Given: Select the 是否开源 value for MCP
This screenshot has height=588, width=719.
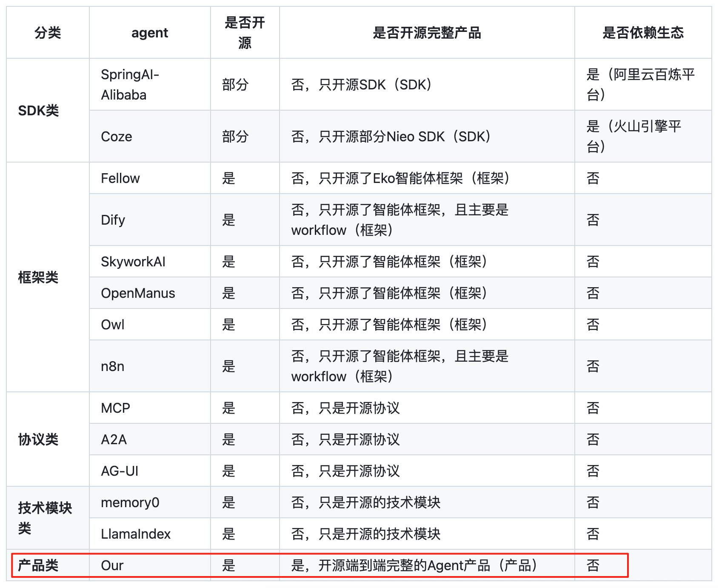Looking at the screenshot, I should point(229,408).
